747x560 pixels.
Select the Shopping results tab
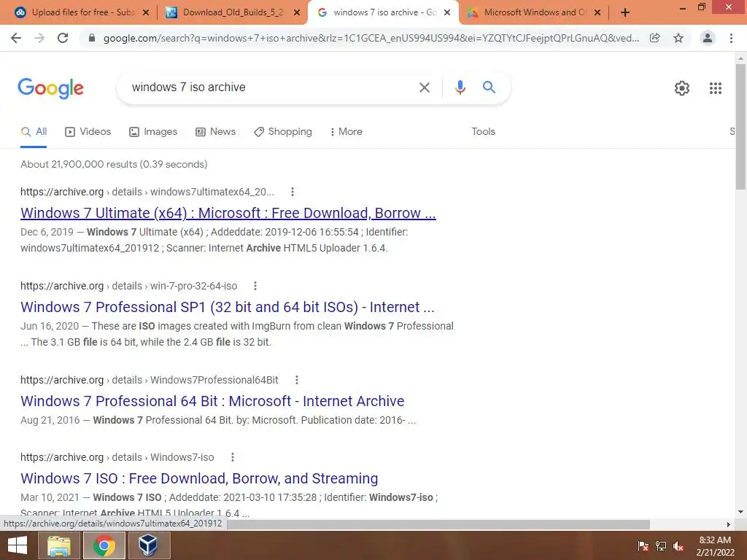[283, 132]
